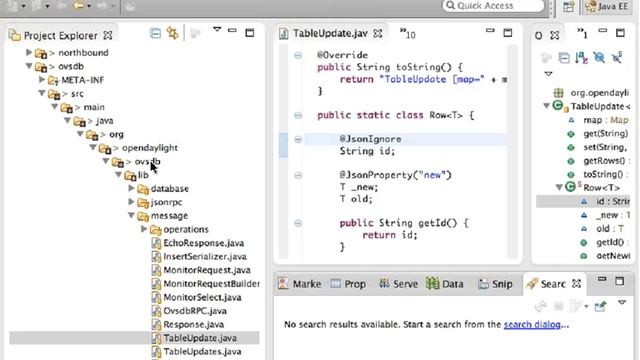Switch to Snippets tab
The height and width of the screenshot is (360, 640).
point(495,284)
